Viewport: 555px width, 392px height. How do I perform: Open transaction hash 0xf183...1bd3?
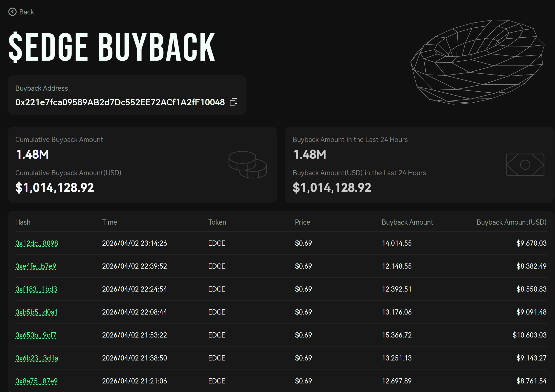pos(36,289)
